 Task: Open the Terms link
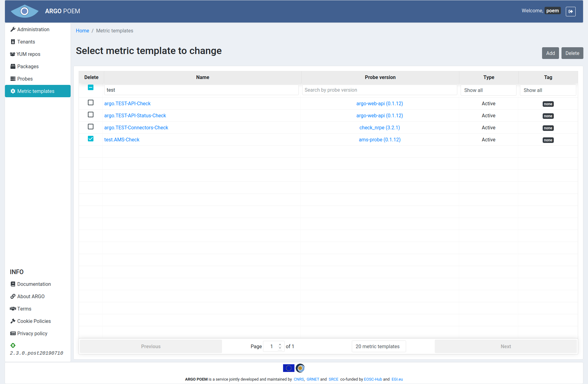pos(24,309)
